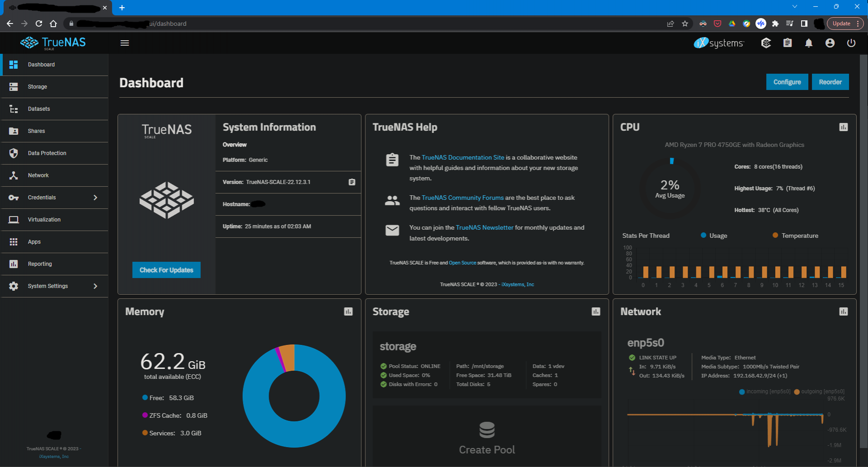Click the Apps grid icon
Image resolution: width=868 pixels, height=467 pixels.
[x=14, y=242]
